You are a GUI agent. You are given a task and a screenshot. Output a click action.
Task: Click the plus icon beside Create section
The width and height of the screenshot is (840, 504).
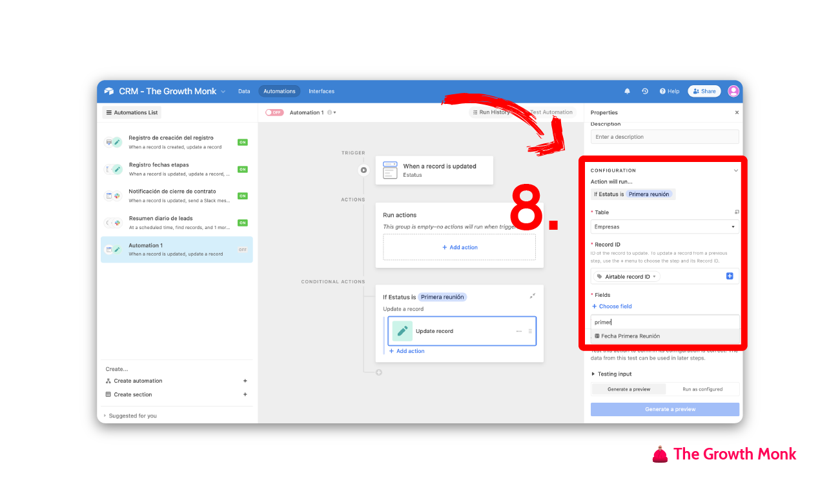point(245,394)
